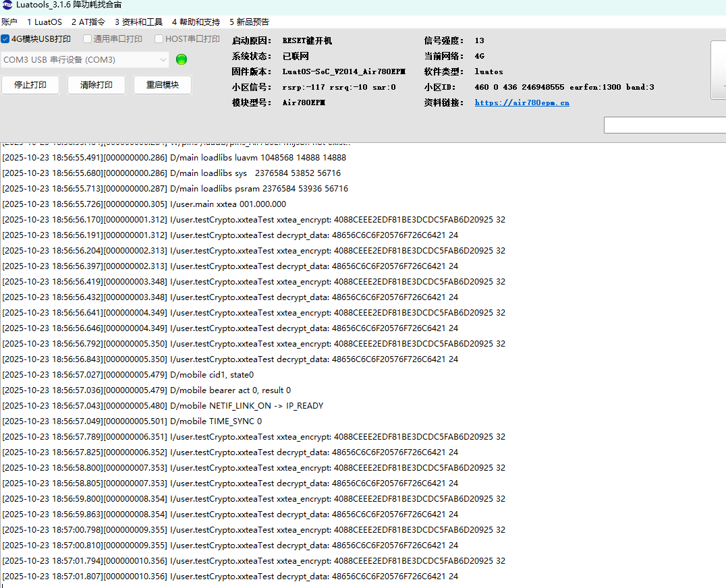Enable the HOST串口打印 checkbox
This screenshot has width=726, height=588.
[159, 39]
